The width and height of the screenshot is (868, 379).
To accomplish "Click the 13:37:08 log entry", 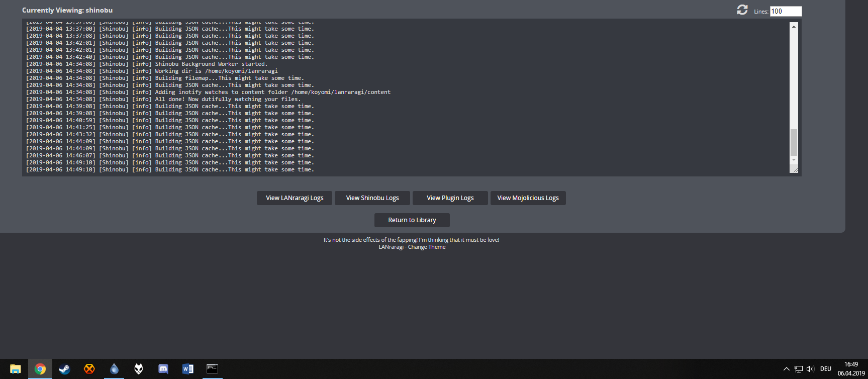I will tap(170, 36).
